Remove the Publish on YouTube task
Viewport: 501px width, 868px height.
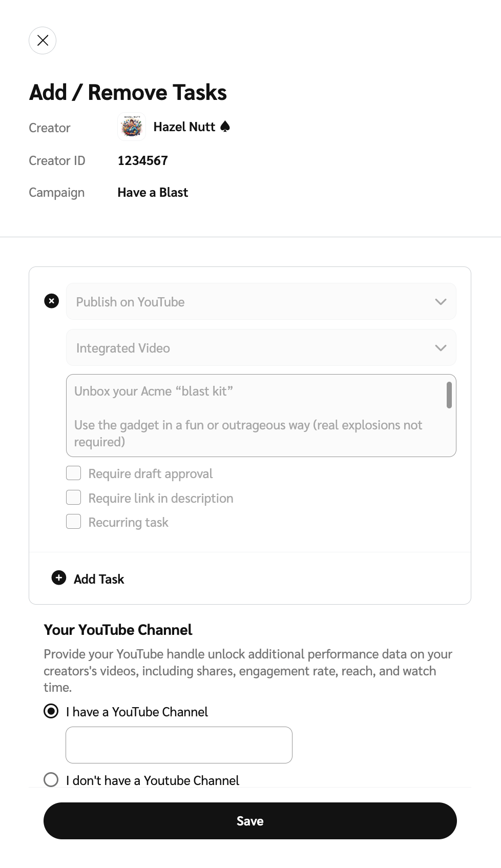click(51, 301)
